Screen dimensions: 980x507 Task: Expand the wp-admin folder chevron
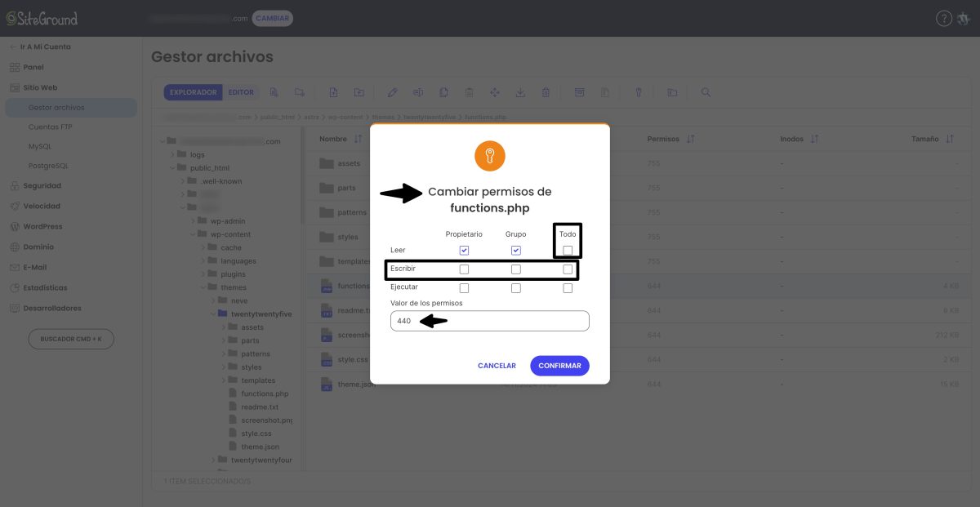193,221
